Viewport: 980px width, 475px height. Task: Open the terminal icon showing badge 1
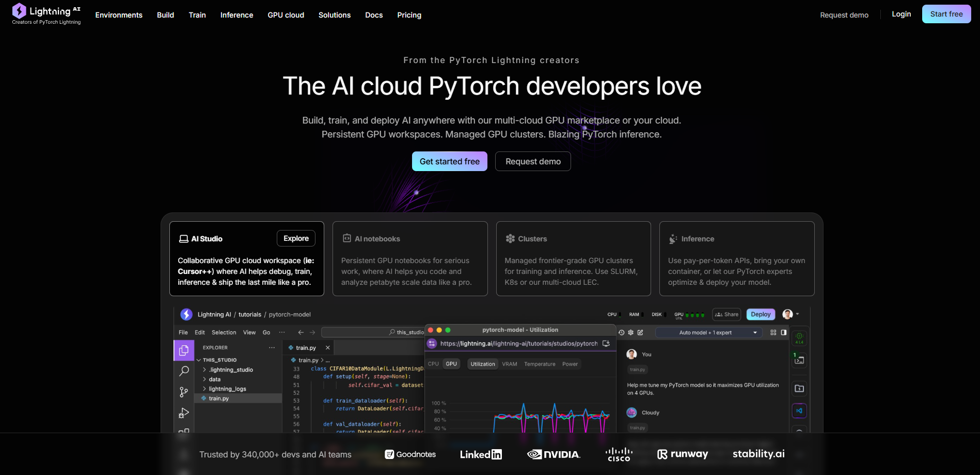(799, 361)
